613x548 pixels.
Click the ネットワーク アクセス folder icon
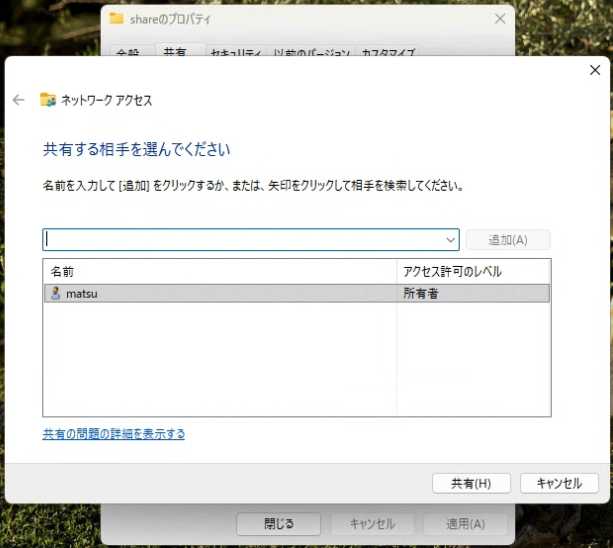tap(47, 100)
